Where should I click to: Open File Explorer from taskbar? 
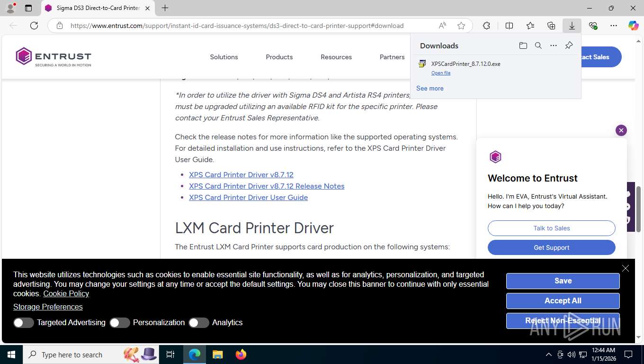pos(217,355)
